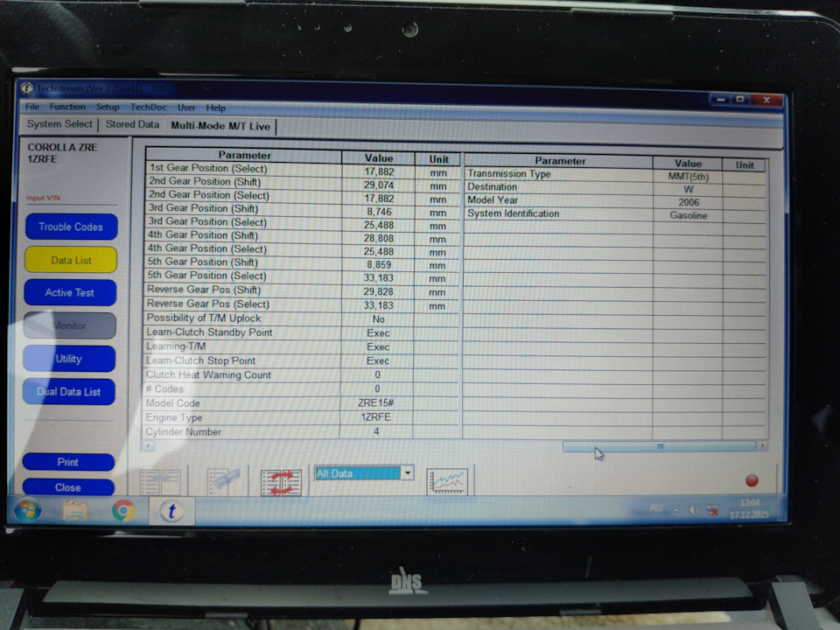The width and height of the screenshot is (840, 630).
Task: Click the red-arrow swap columns toolbar icon
Action: click(281, 481)
